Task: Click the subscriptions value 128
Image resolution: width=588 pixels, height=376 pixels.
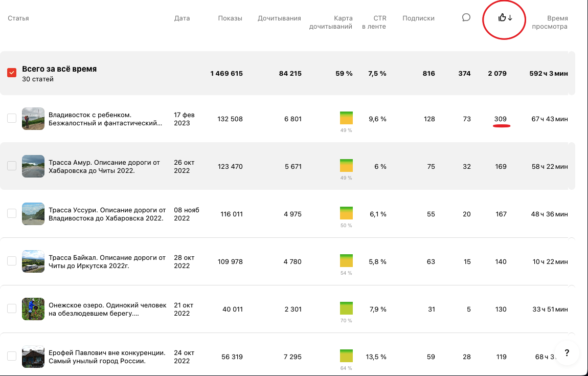Action: [x=429, y=119]
